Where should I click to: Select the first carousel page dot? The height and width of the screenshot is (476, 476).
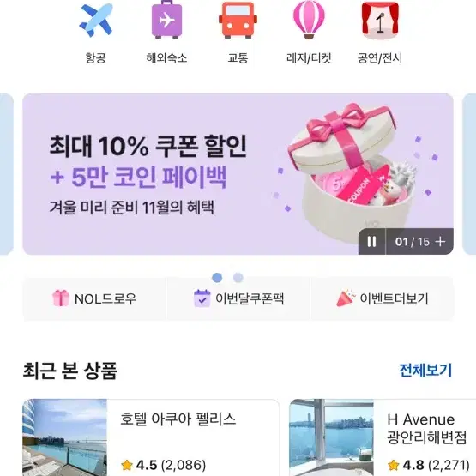click(217, 278)
